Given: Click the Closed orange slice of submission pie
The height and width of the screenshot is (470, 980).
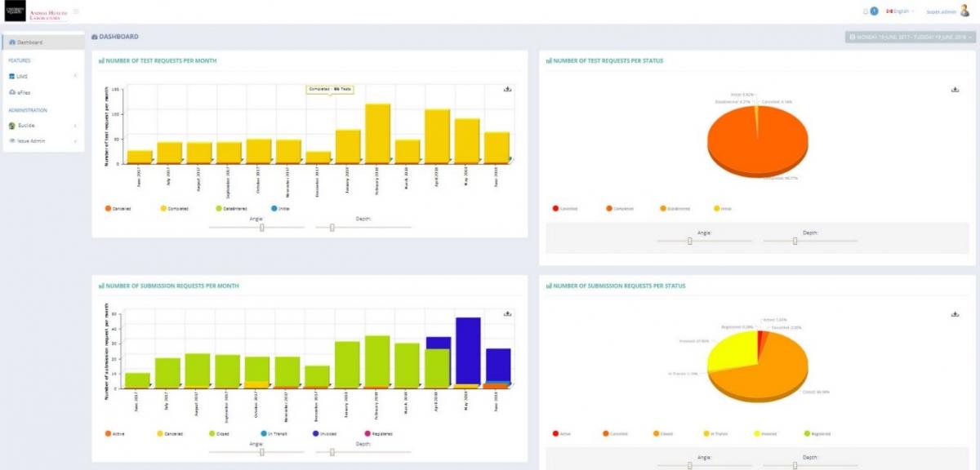Looking at the screenshot, I should pyautogui.click(x=768, y=367).
